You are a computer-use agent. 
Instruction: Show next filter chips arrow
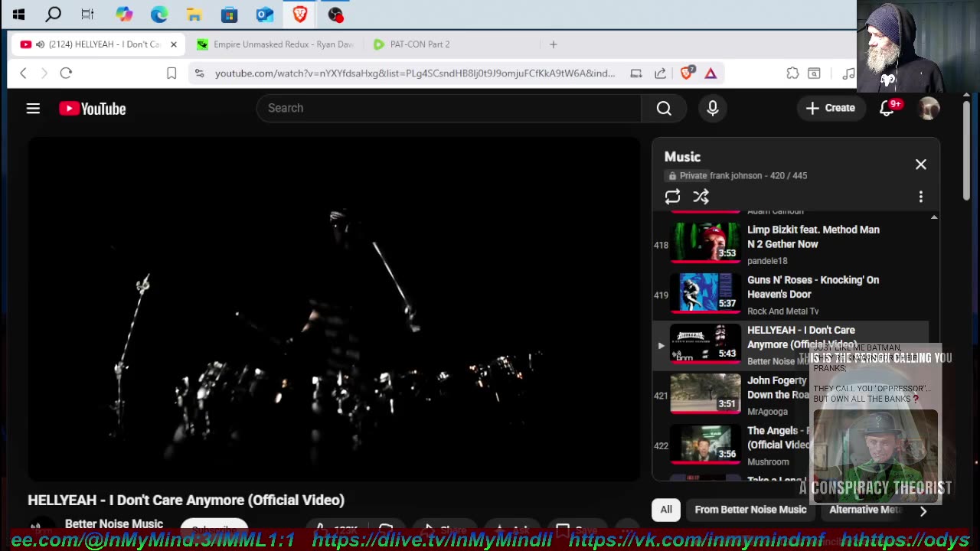923,511
